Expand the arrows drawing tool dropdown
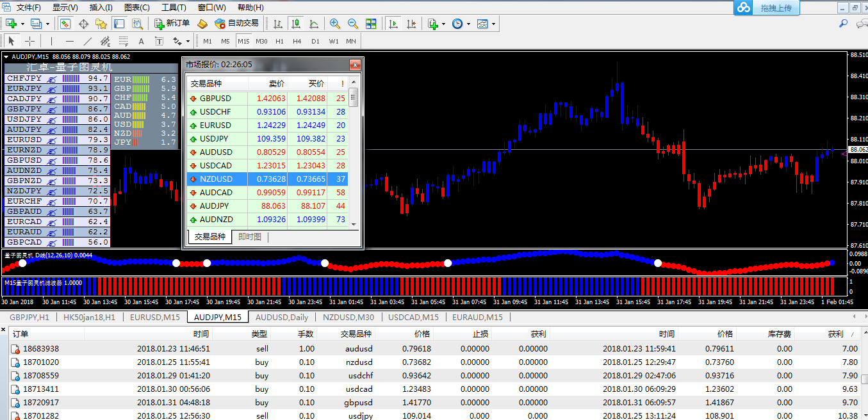The height and width of the screenshot is (420, 868). (188, 42)
